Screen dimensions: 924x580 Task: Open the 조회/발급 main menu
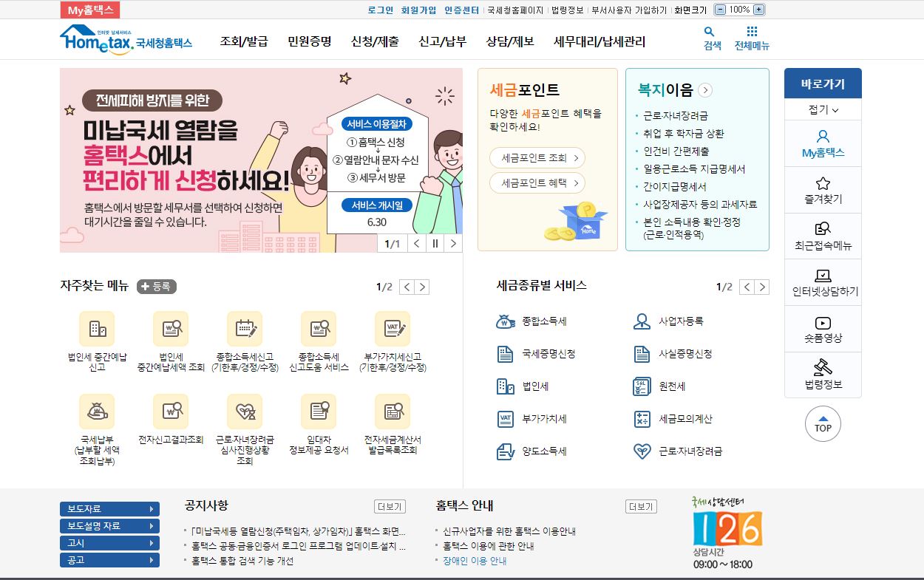(x=243, y=41)
